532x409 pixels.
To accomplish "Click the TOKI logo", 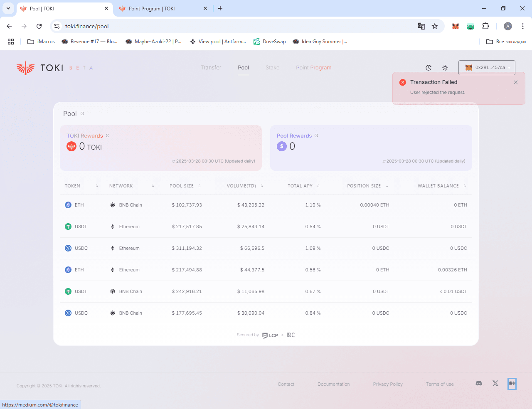I will 40,68.
